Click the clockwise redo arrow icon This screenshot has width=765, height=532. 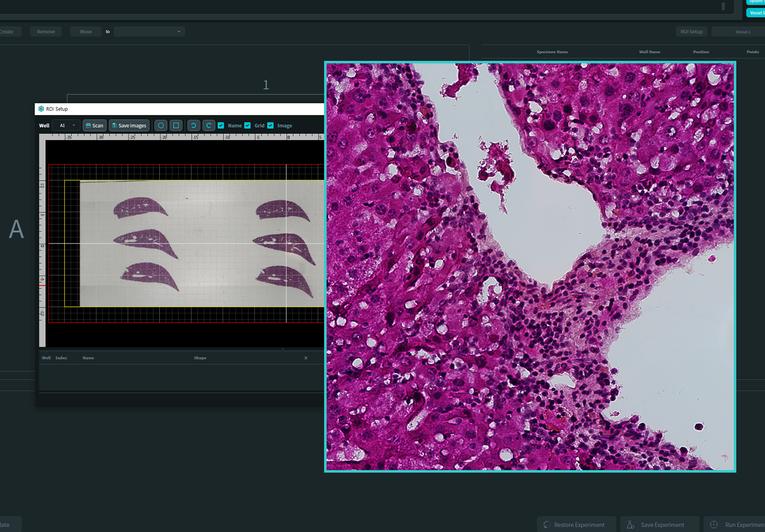point(209,126)
